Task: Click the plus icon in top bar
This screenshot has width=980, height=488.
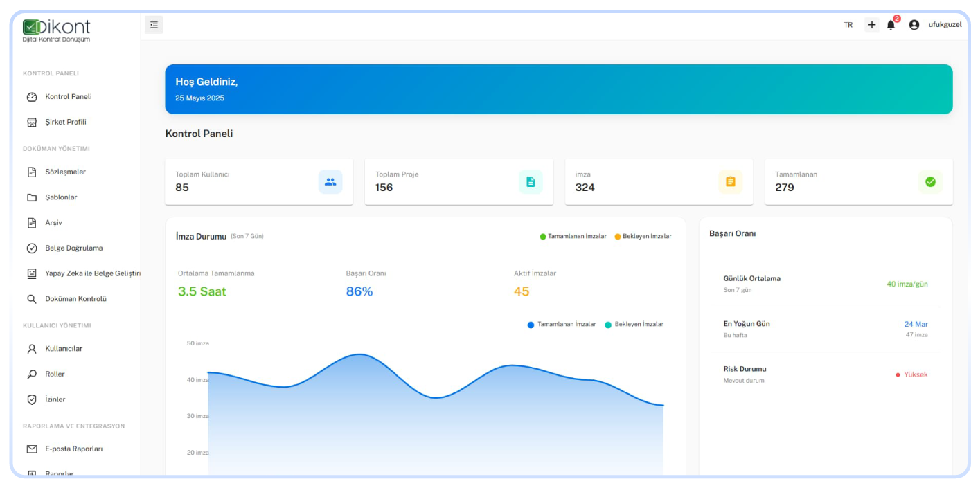Action: pyautogui.click(x=871, y=25)
